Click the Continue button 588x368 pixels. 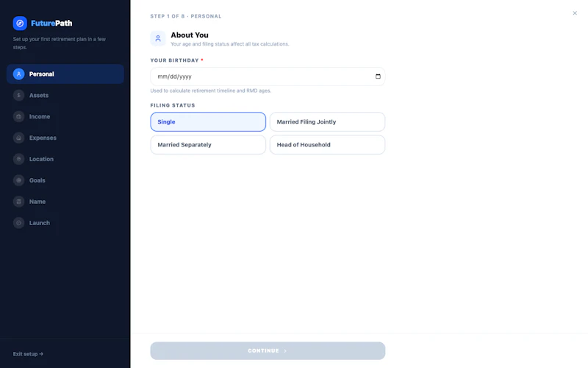268,351
